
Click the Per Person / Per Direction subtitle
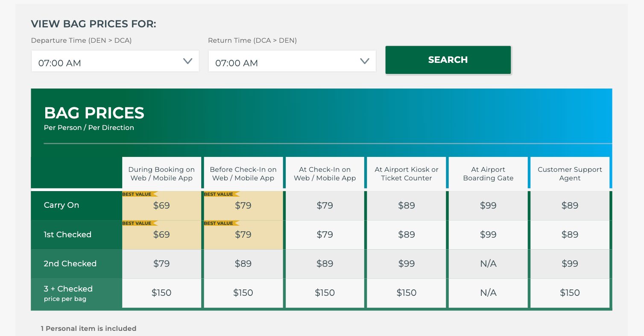click(89, 127)
